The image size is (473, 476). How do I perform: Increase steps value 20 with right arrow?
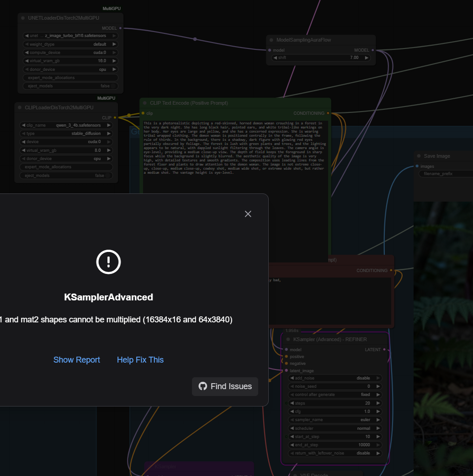(378, 403)
